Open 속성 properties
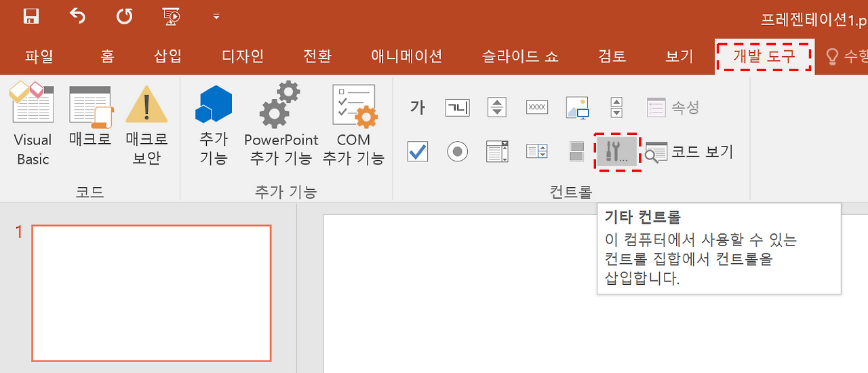Image resolution: width=868 pixels, height=373 pixels. pos(673,107)
